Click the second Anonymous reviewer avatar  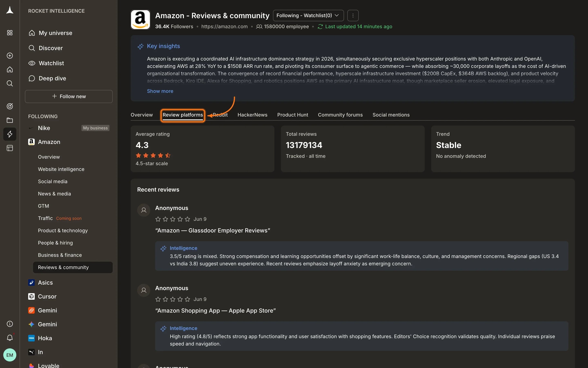point(144,290)
